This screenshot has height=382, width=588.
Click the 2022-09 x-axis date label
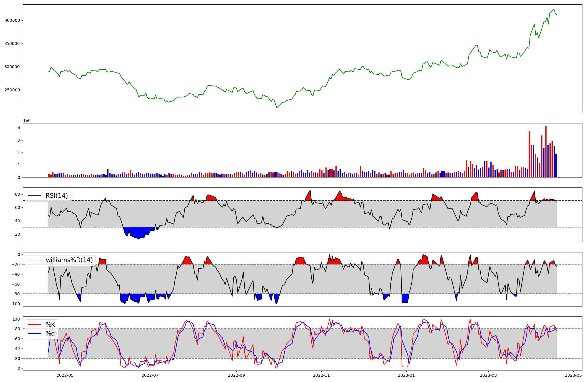[236, 375]
